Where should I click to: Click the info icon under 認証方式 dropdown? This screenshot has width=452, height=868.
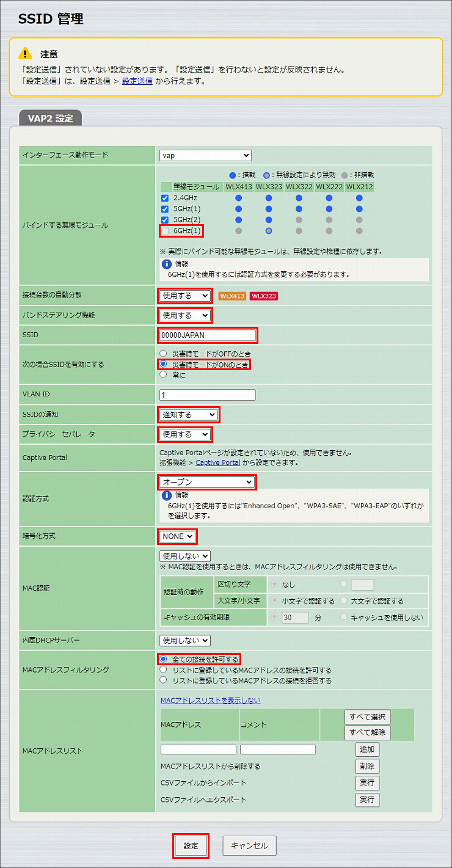click(166, 495)
